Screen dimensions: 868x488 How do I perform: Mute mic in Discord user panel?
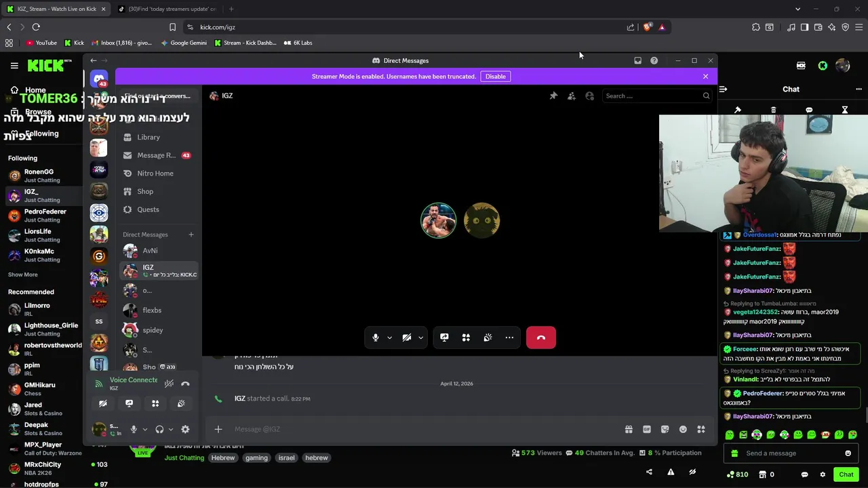coord(134,429)
